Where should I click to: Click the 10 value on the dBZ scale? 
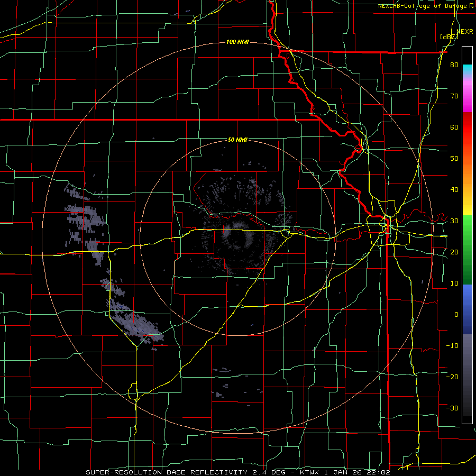(x=454, y=283)
